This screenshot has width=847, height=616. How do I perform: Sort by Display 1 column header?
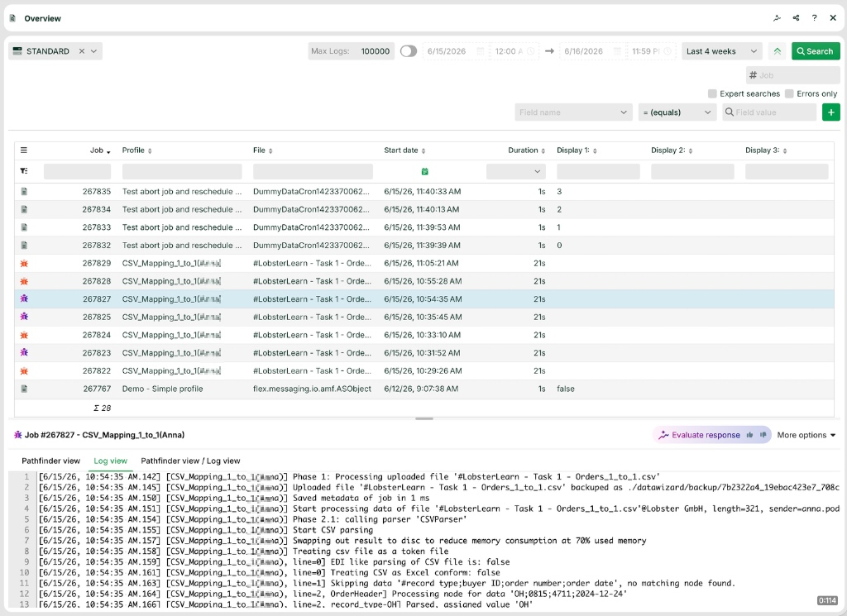[577, 150]
